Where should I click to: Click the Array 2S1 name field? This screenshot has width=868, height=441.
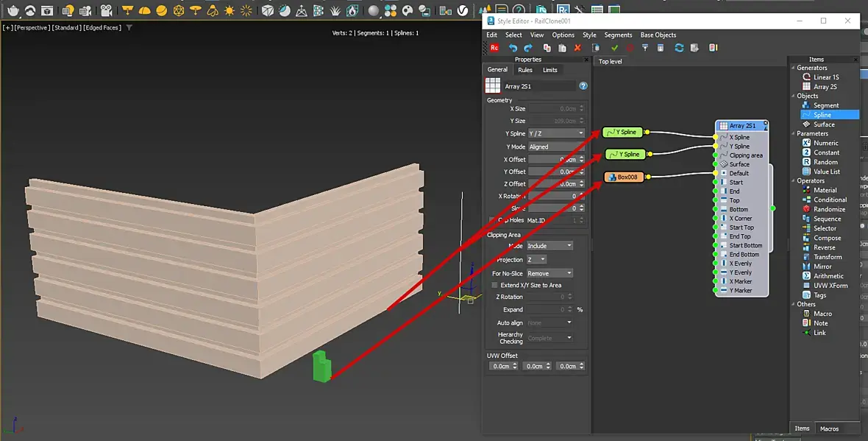(539, 86)
